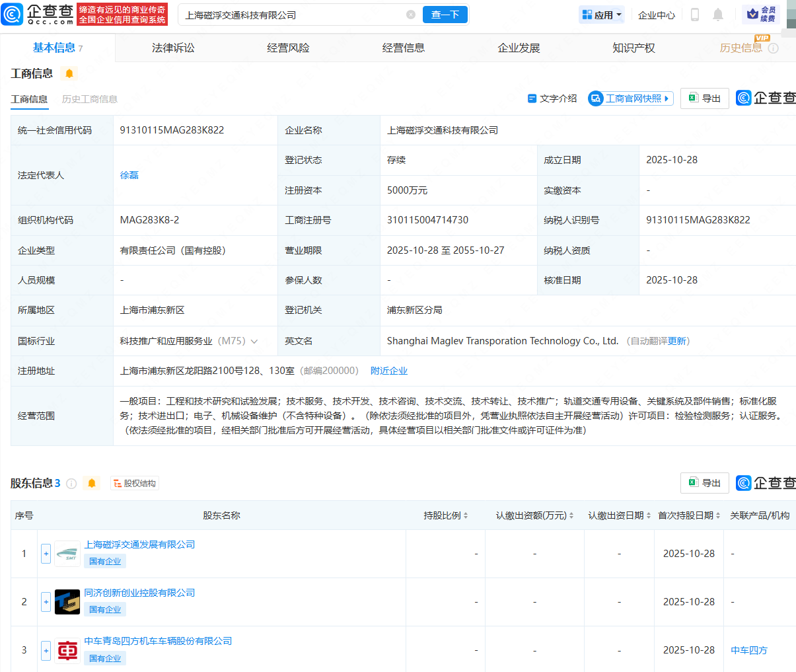Click the 查一下 search button
This screenshot has width=796, height=672.
click(x=445, y=14)
